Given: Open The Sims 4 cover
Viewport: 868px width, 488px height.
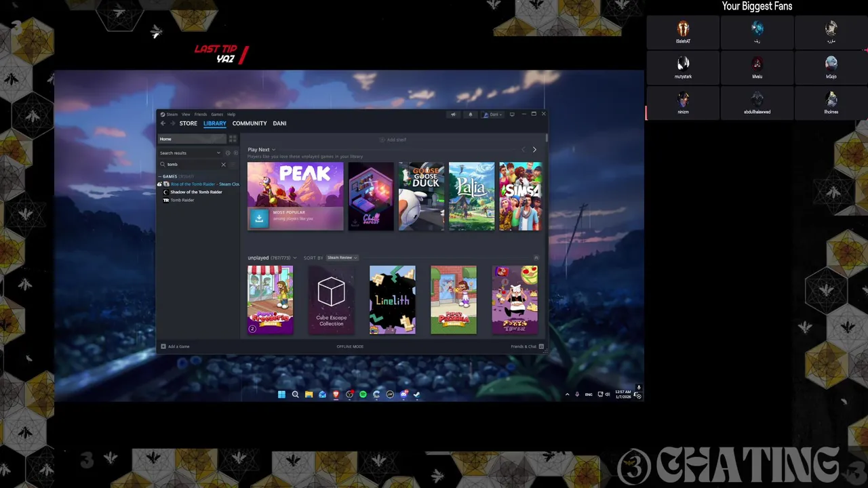Looking at the screenshot, I should [x=521, y=197].
